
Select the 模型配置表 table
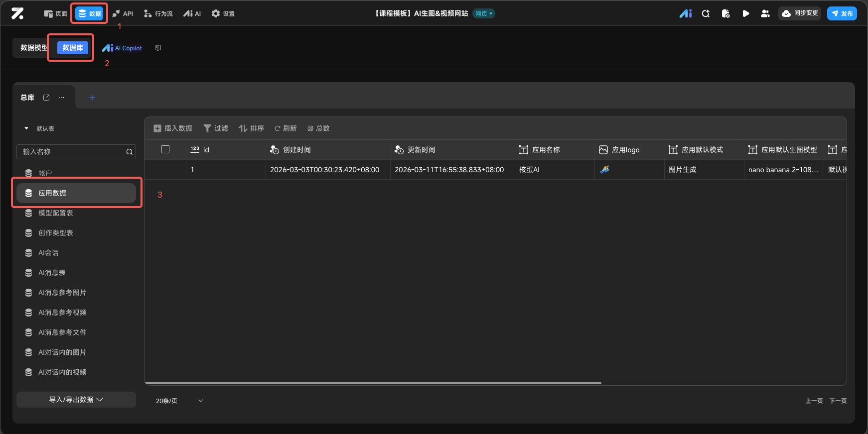76,213
